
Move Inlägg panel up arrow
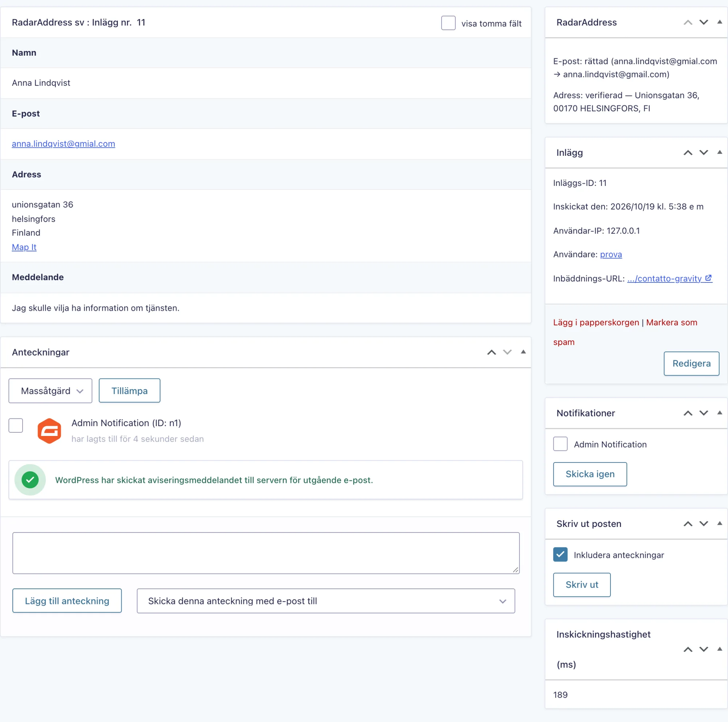tap(688, 152)
